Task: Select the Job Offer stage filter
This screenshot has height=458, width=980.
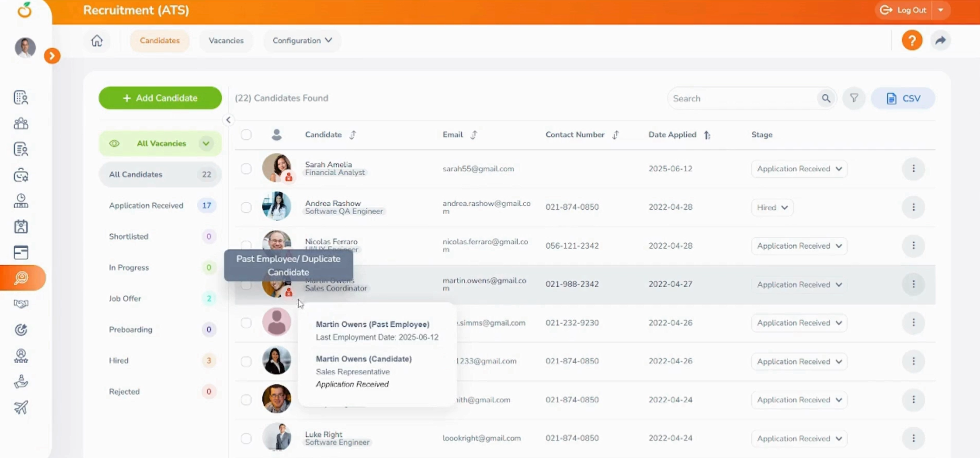Action: pos(125,299)
